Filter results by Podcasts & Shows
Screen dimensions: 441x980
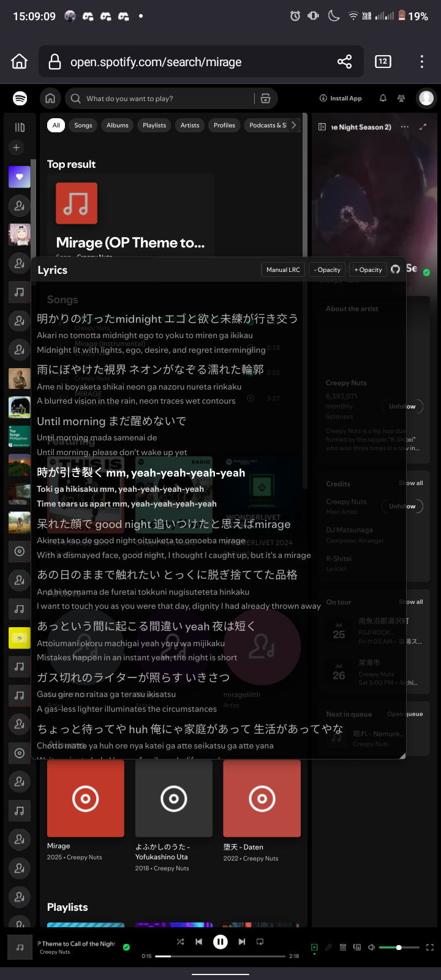point(267,125)
